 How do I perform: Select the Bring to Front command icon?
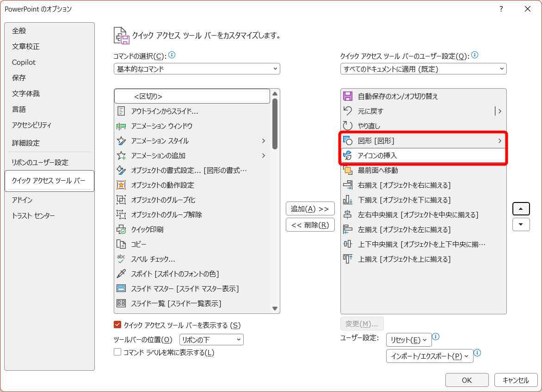click(348, 170)
